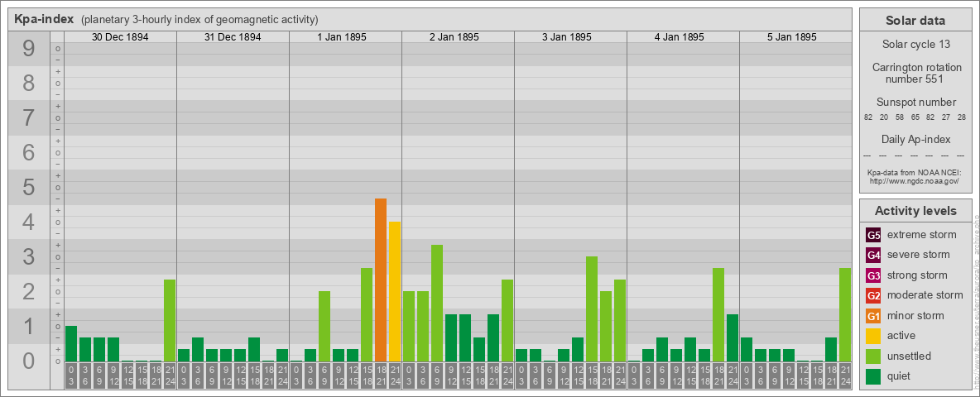Open the NOAA ngdc.noaa.gov link
This screenshot has height=397, width=980.
pos(915,180)
